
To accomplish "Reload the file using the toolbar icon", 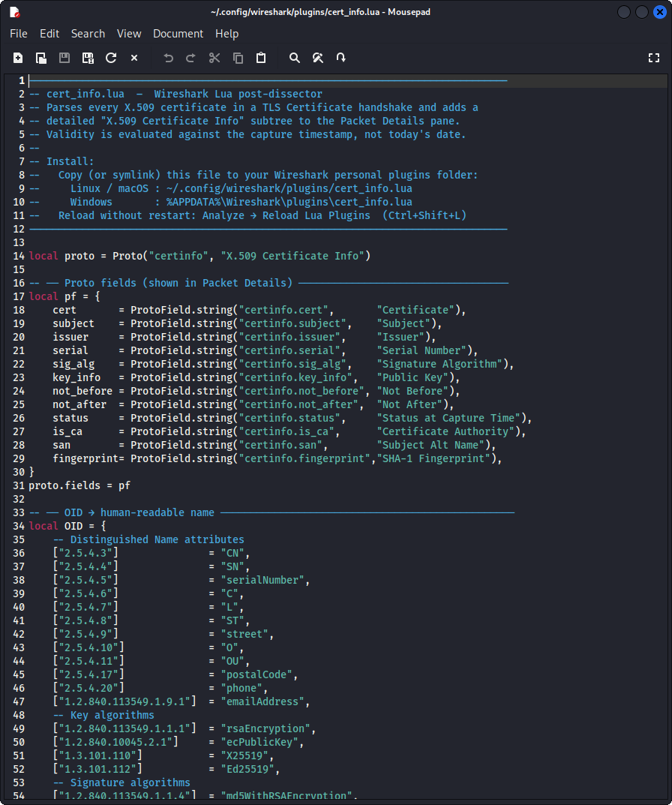I will [x=111, y=58].
